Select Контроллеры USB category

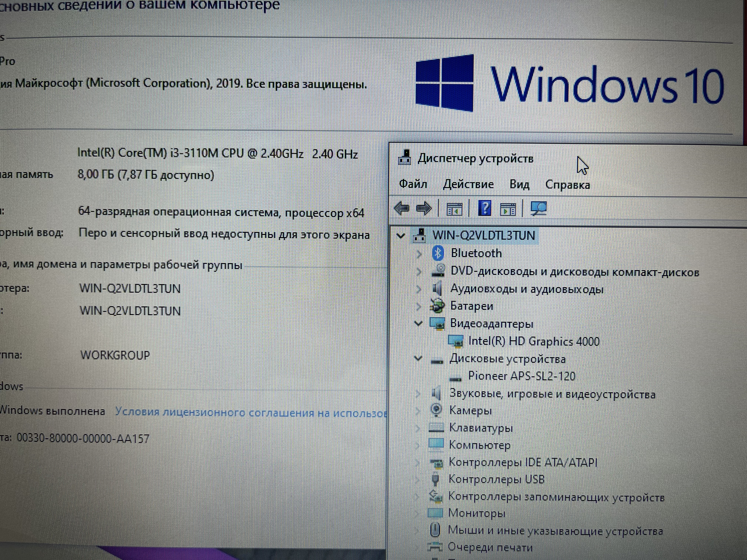click(x=496, y=479)
